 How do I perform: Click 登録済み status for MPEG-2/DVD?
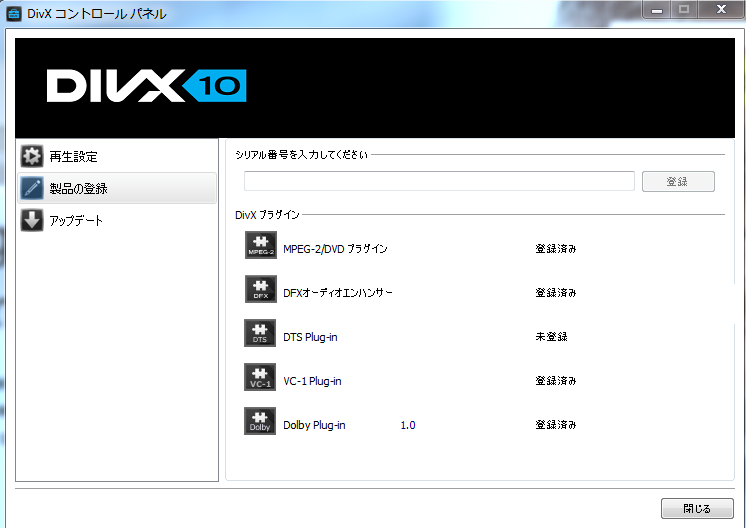click(x=556, y=249)
